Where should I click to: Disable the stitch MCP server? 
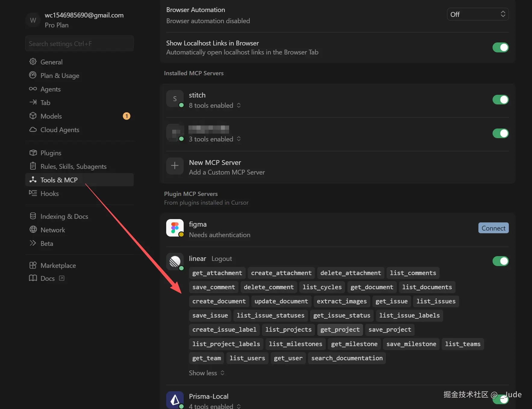click(501, 100)
